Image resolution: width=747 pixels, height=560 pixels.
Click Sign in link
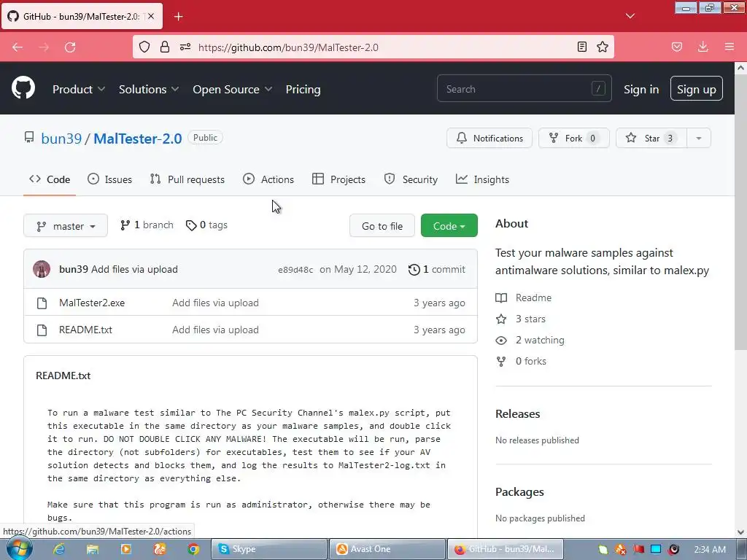pyautogui.click(x=641, y=89)
